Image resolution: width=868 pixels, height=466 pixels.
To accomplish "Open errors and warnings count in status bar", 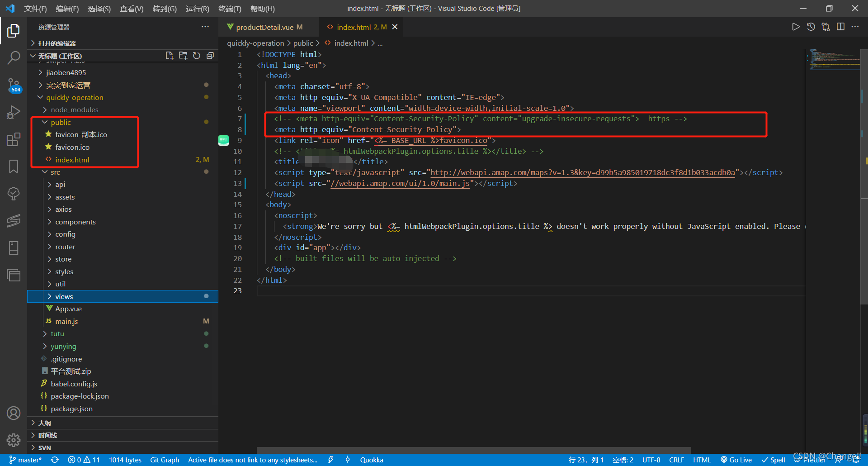I will point(84,460).
